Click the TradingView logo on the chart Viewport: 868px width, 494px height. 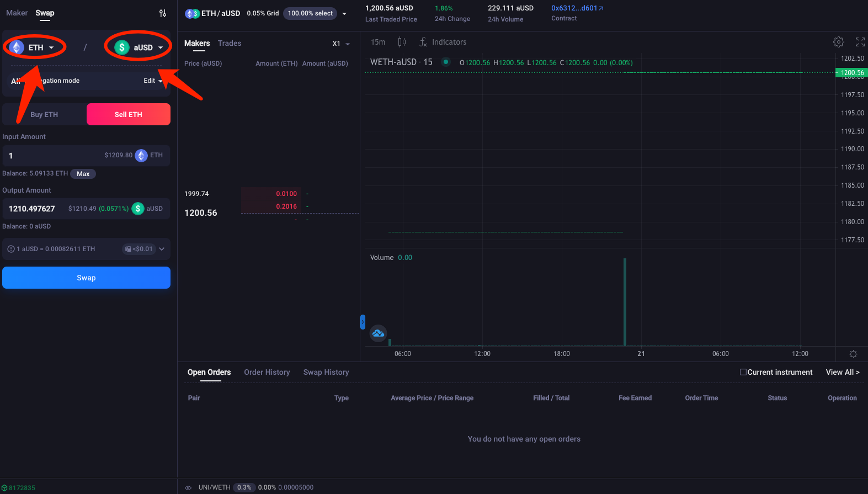[x=378, y=333]
